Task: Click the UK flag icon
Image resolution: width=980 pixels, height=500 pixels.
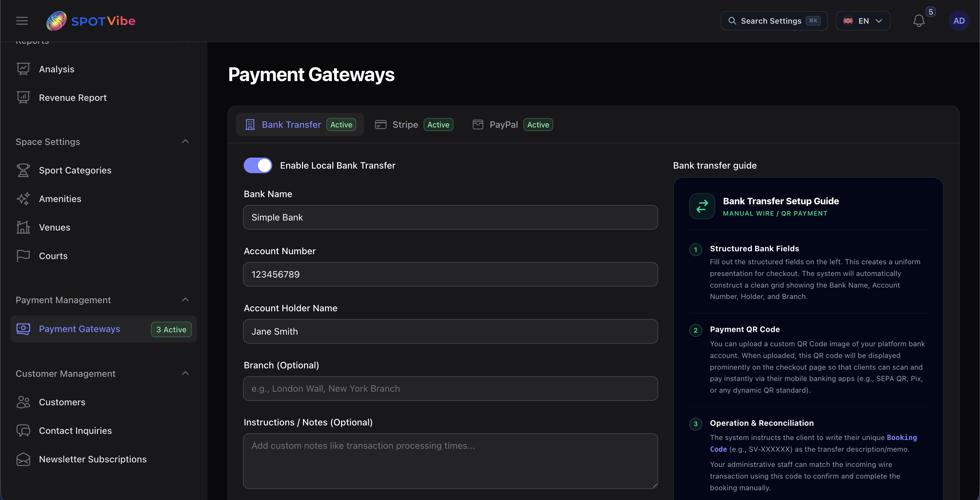Action: (x=848, y=21)
